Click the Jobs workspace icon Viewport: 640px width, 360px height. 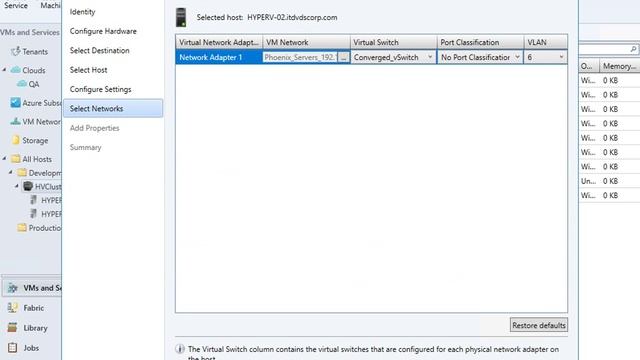[x=13, y=347]
